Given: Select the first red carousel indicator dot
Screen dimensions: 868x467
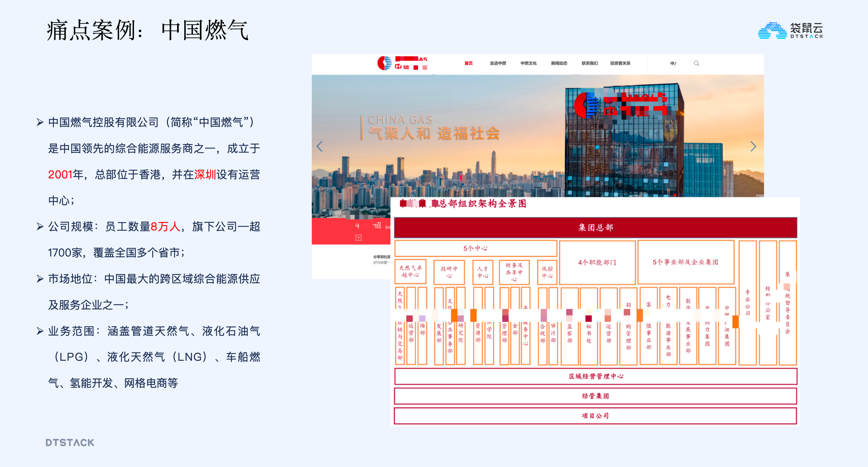Looking at the screenshot, I should point(675,195).
